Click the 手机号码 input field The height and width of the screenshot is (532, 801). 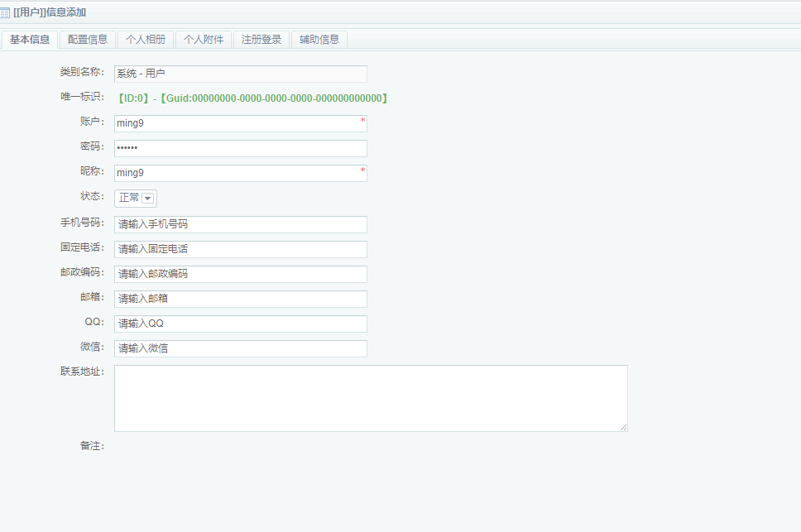pyautogui.click(x=240, y=224)
